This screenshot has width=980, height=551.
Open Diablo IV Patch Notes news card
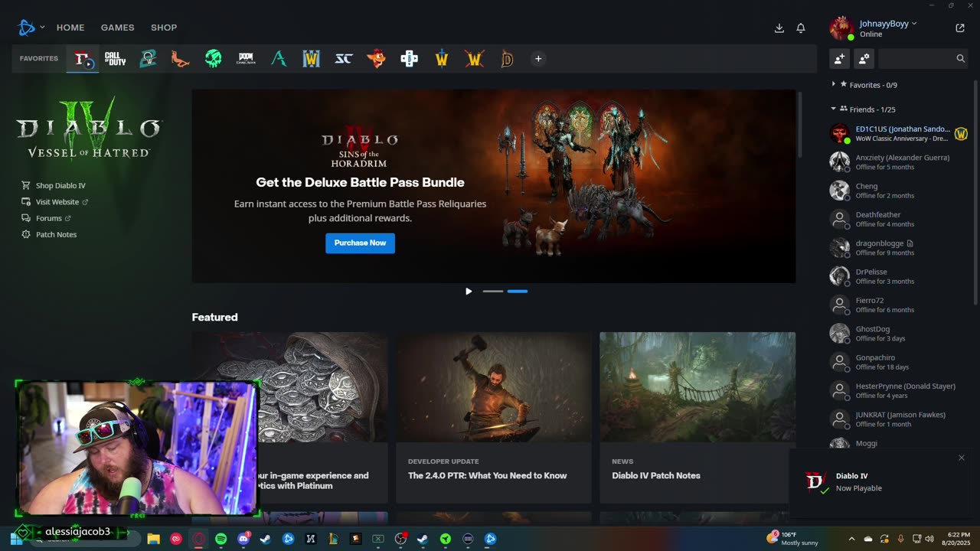point(697,417)
